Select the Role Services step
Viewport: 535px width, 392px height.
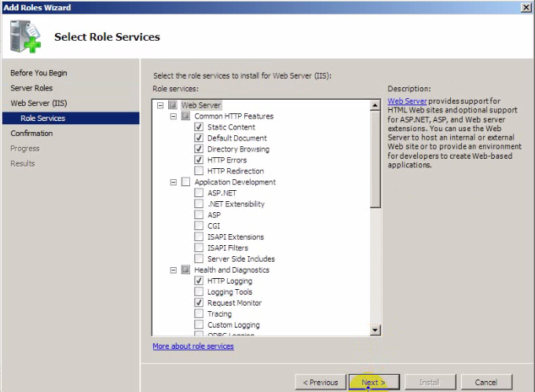(71, 118)
